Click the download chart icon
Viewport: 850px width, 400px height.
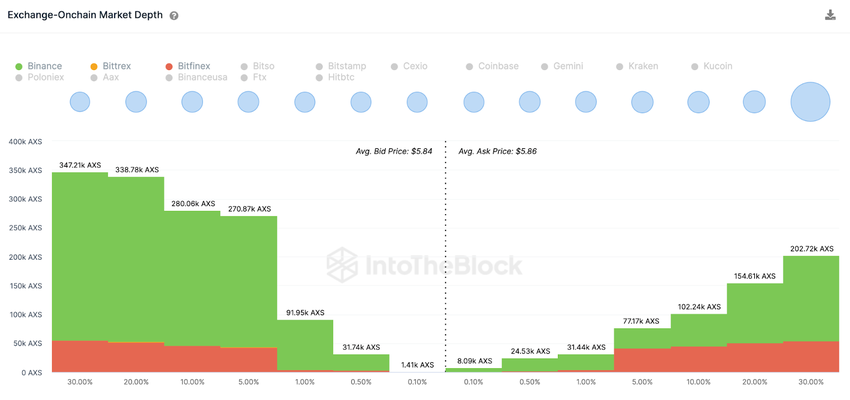830,15
